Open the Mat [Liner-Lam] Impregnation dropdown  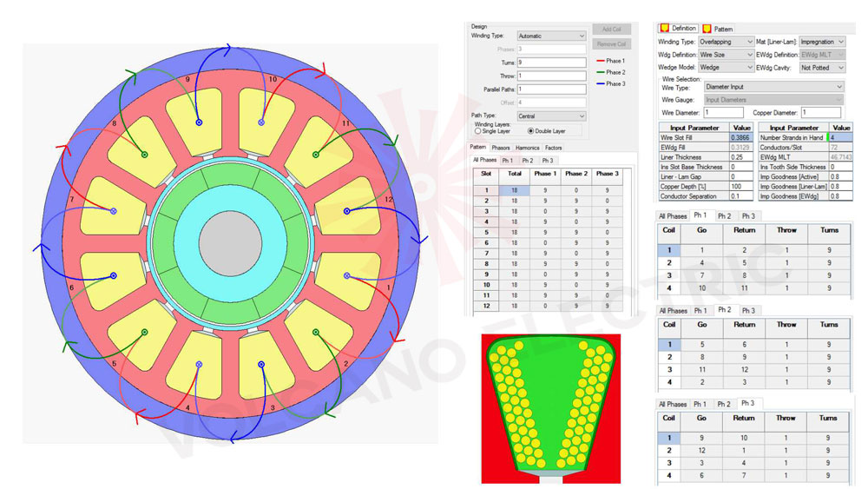tap(822, 42)
